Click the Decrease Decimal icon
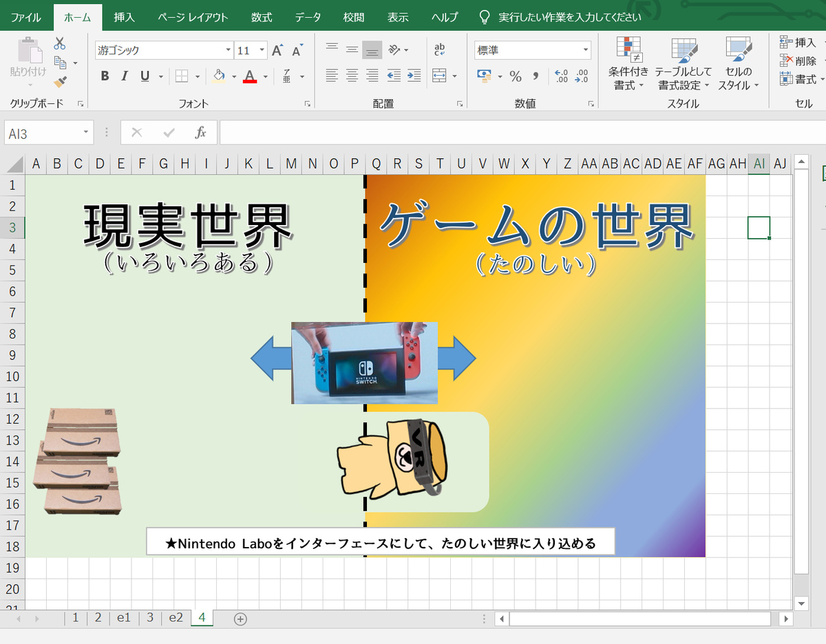Screen dimensions: 826x644 [x=582, y=76]
